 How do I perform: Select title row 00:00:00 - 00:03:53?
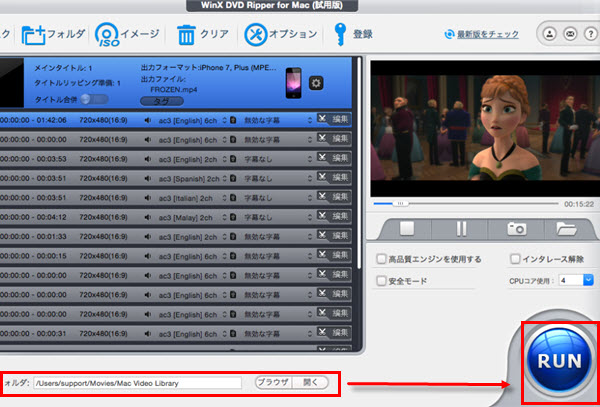pyautogui.click(x=176, y=159)
